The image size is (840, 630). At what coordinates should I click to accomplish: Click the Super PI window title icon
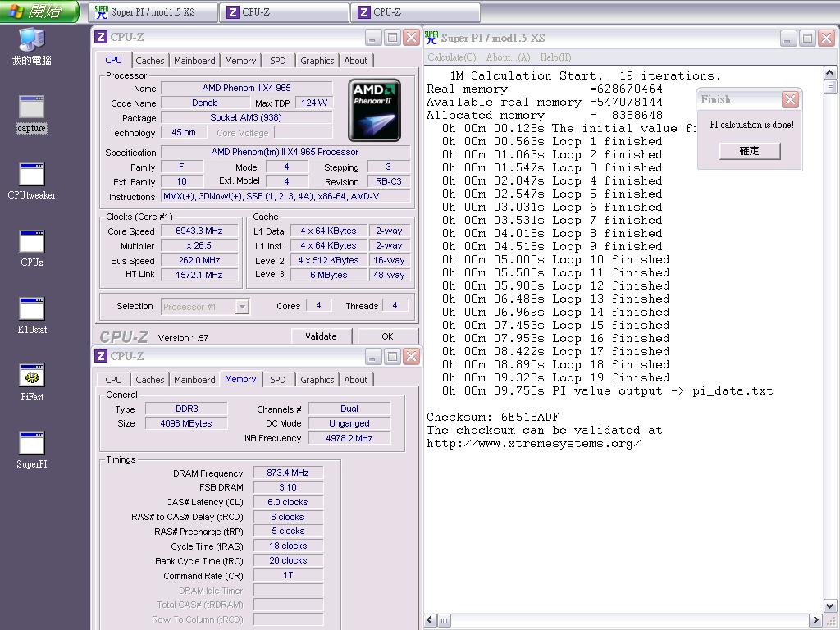pos(431,38)
